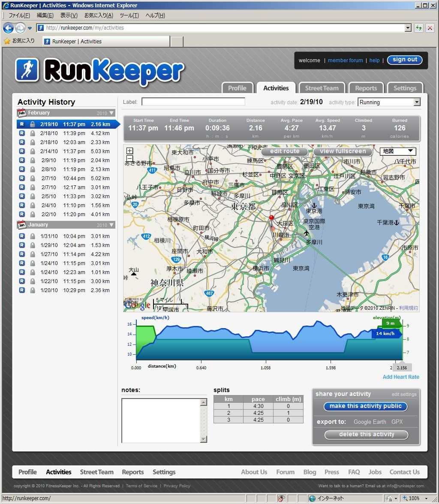Viewport: 439px width, 504px height.
Task: Toggle lock icon for 2/14/10 activity
Action: pyautogui.click(x=32, y=151)
